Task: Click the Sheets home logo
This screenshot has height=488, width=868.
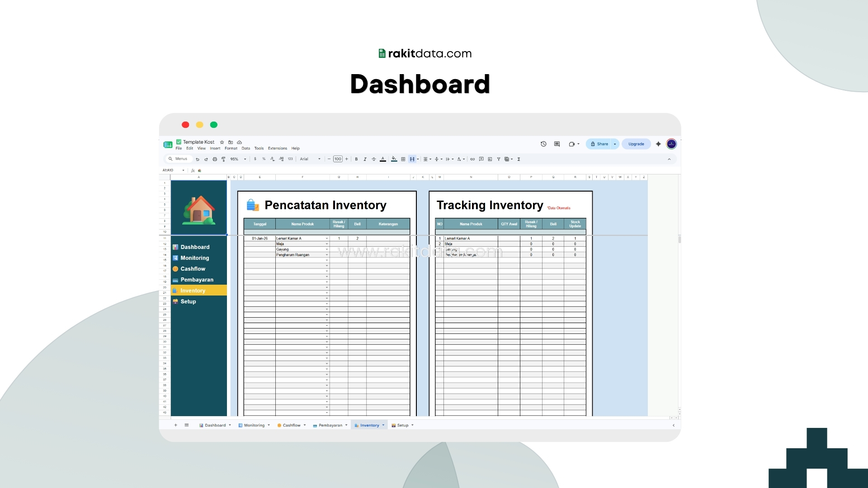Action: point(168,145)
